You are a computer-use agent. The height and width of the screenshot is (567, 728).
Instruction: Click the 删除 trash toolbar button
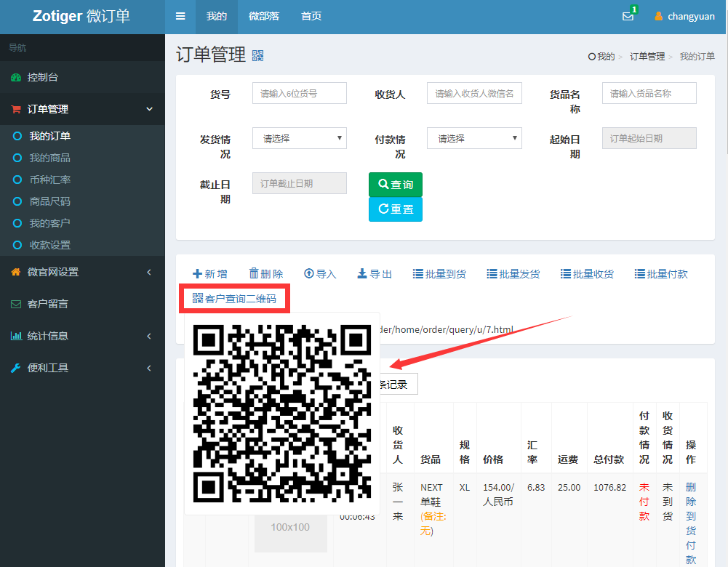266,274
